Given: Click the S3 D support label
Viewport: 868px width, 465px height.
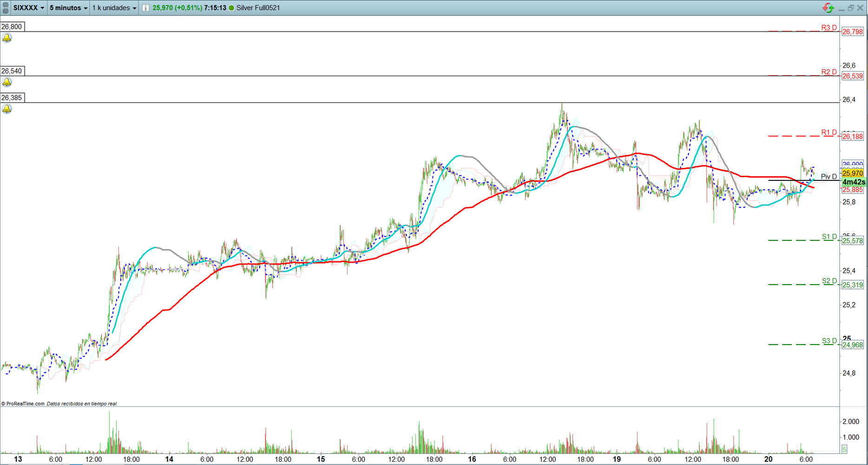Looking at the screenshot, I should click(829, 341).
